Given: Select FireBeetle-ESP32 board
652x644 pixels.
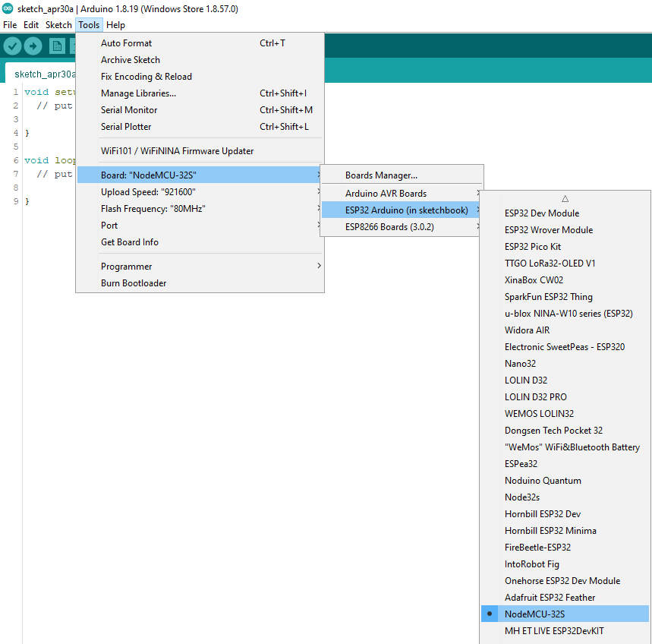Looking at the screenshot, I should [565, 547].
